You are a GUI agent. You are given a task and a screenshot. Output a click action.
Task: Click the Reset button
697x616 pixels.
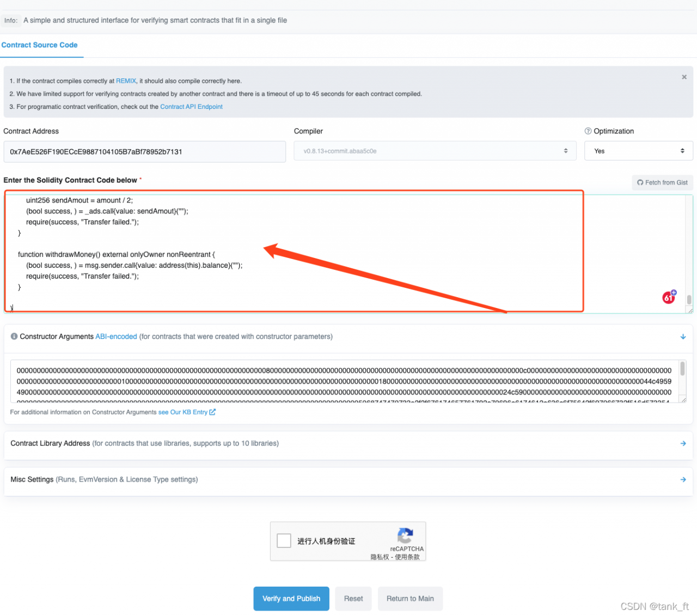point(353,599)
